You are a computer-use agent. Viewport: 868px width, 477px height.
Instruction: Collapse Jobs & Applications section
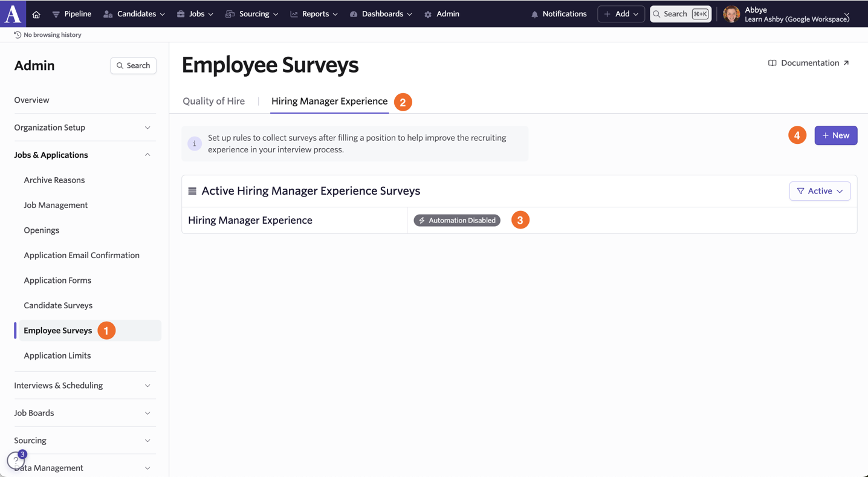pos(85,155)
